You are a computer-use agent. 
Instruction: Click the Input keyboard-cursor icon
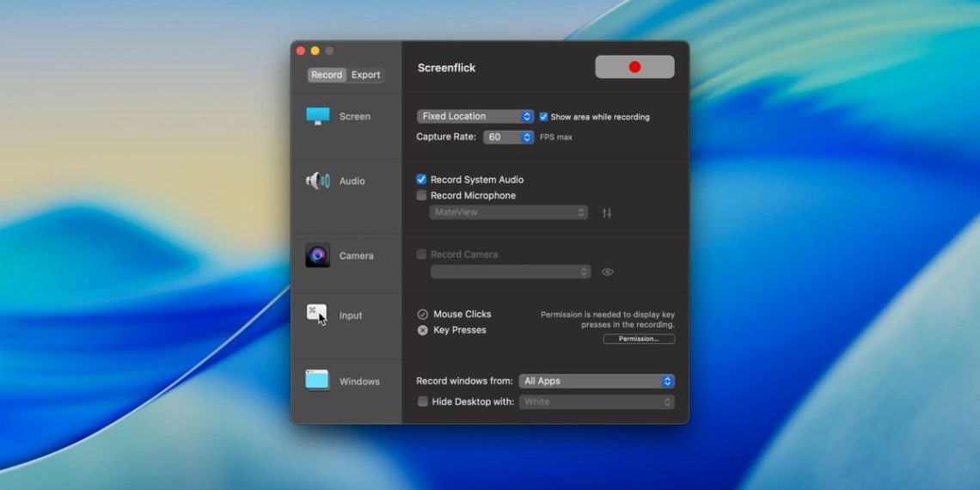(317, 315)
